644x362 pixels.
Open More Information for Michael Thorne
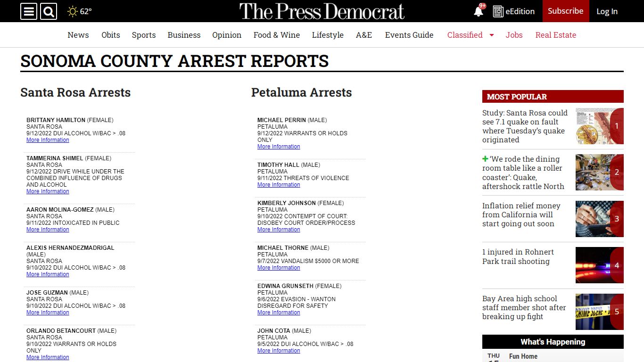pos(279,268)
